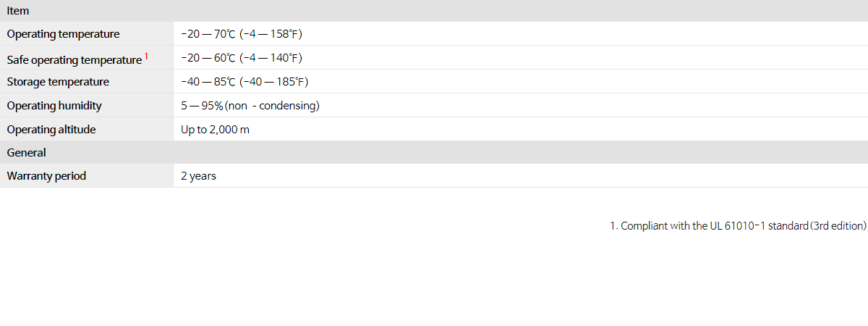Select the Operating humidity label
Screen dimensions: 868x326
click(54, 106)
